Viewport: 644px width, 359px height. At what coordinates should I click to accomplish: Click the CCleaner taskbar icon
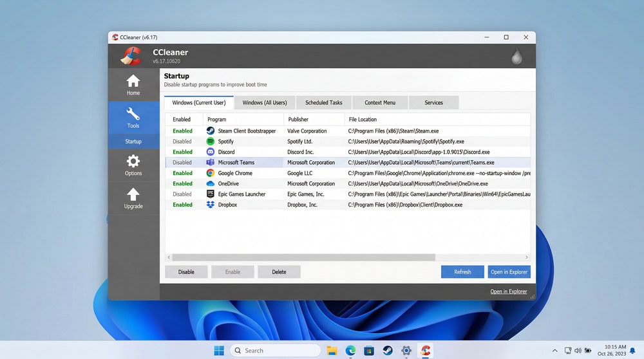pyautogui.click(x=425, y=351)
